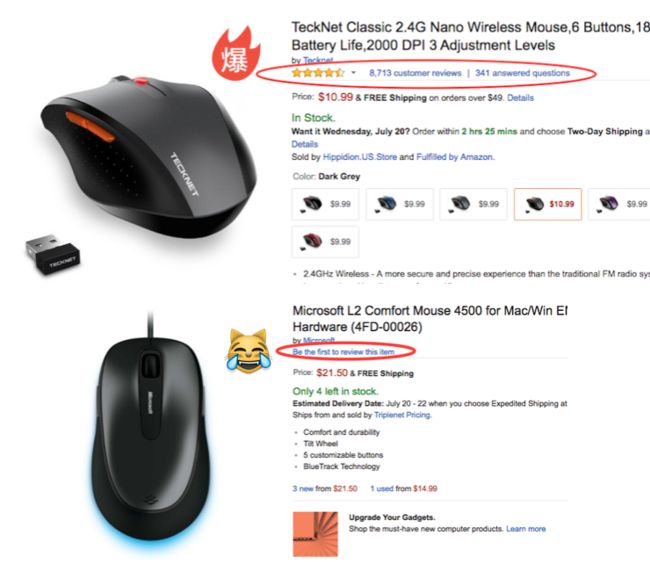Click the red flame sticker icon
Viewport: 650px width, 578px height.
pyautogui.click(x=236, y=53)
